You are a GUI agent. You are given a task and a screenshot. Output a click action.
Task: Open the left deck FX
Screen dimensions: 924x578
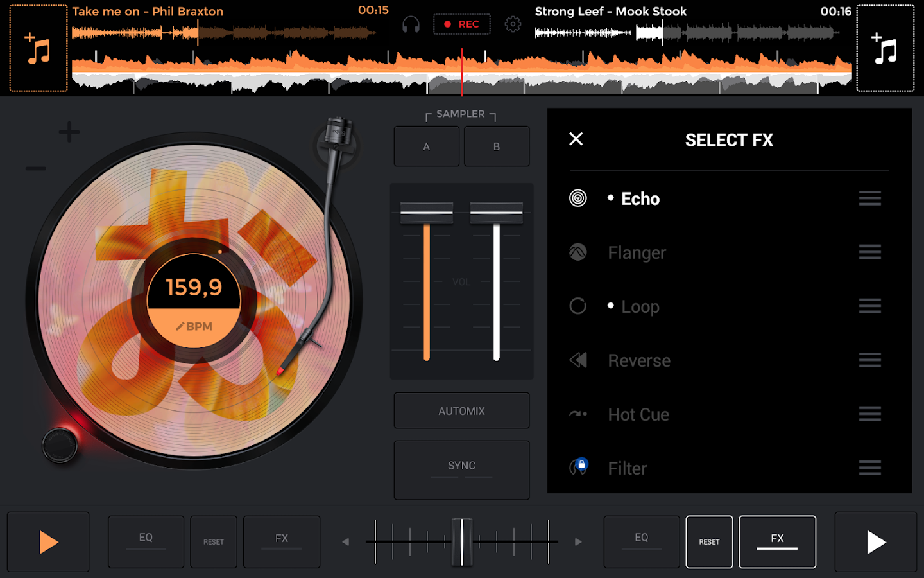tap(282, 542)
